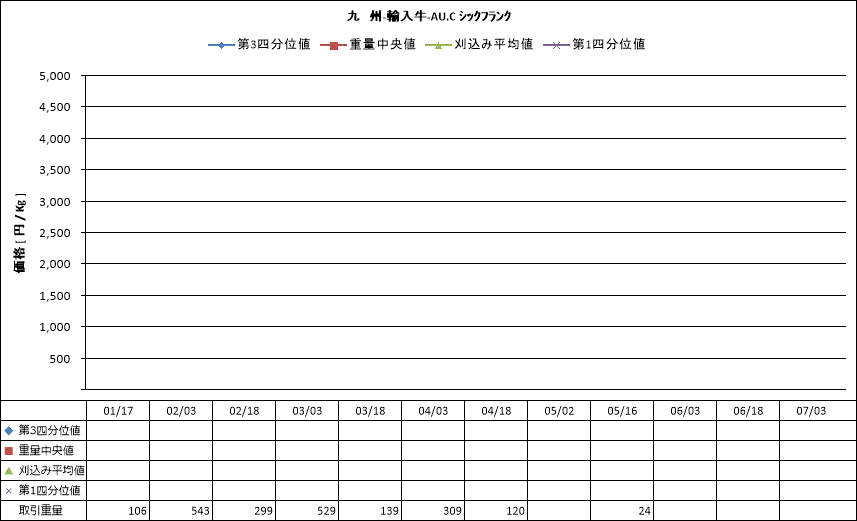Click the purple cross marker in table row 第1四分位値
857x521 pixels.
(x=8, y=491)
